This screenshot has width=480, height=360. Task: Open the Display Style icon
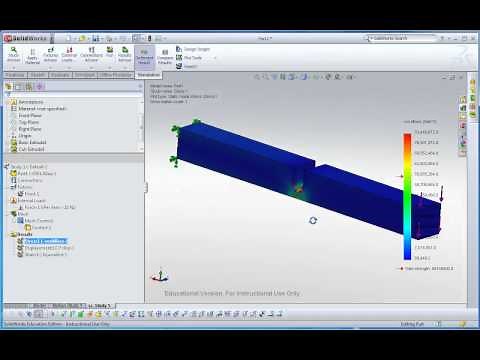click(x=304, y=77)
